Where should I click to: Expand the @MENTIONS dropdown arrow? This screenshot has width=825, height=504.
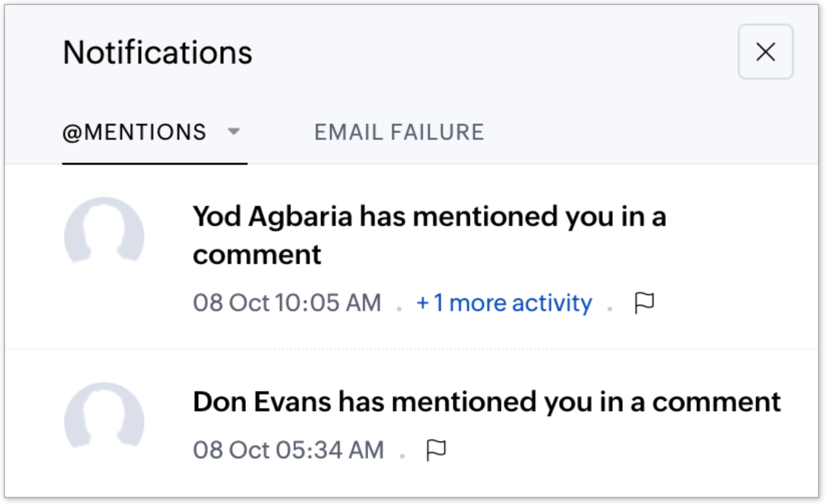pyautogui.click(x=234, y=132)
